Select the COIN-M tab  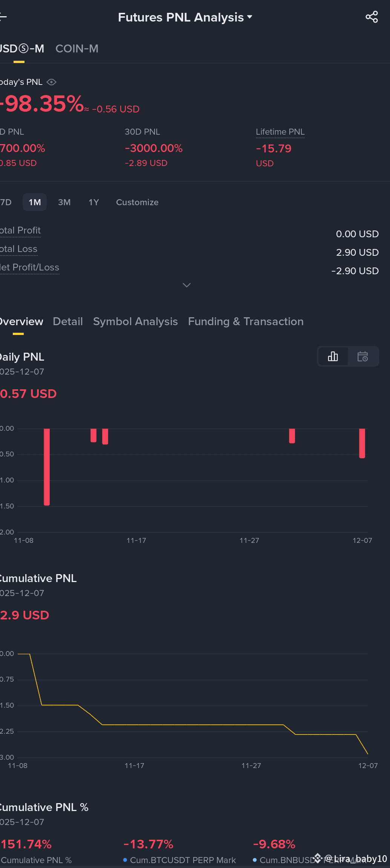tap(77, 49)
